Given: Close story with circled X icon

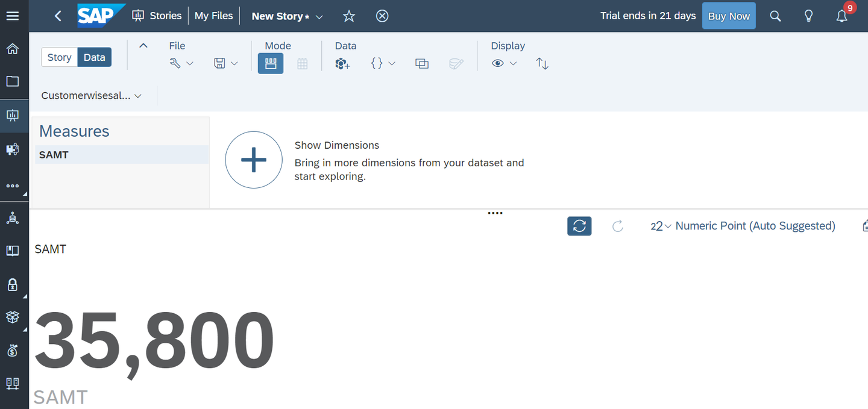Looking at the screenshot, I should 382,16.
